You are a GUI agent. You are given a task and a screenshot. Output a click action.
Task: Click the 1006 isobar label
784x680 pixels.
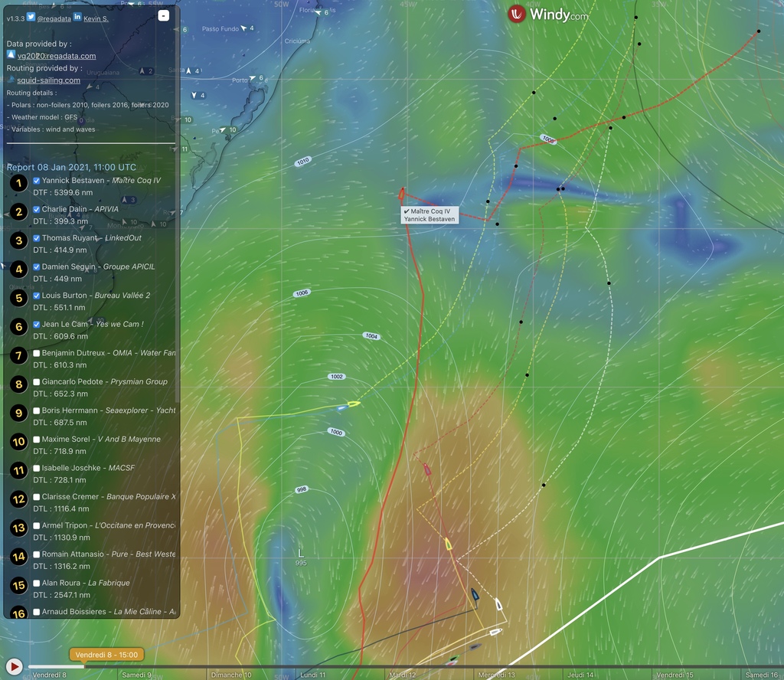point(302,293)
